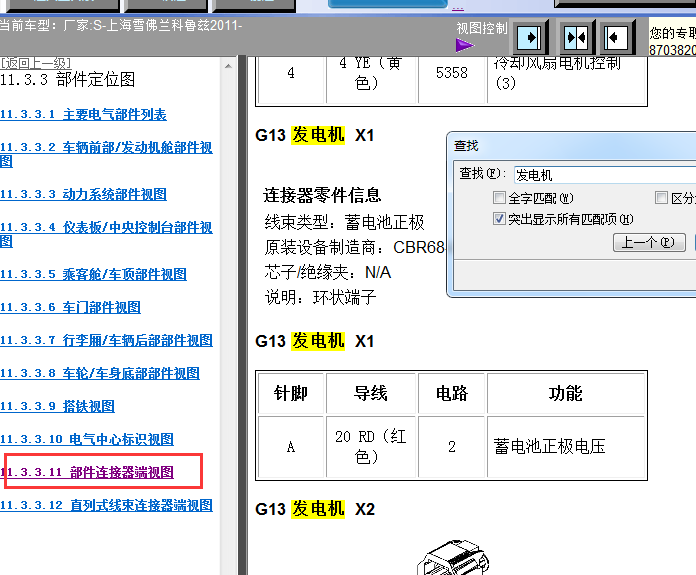This screenshot has width=696, height=575.
Task: Click the 导线 column header
Action: 371,393
